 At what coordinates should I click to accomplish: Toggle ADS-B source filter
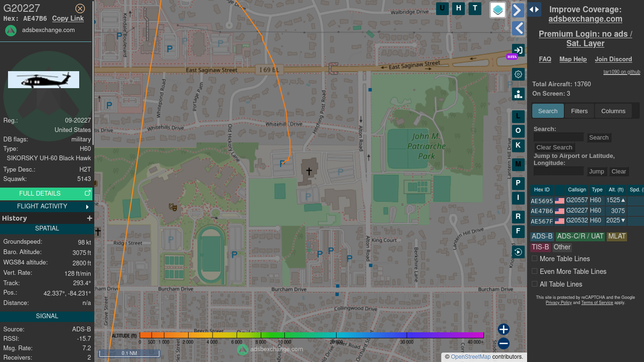542,236
